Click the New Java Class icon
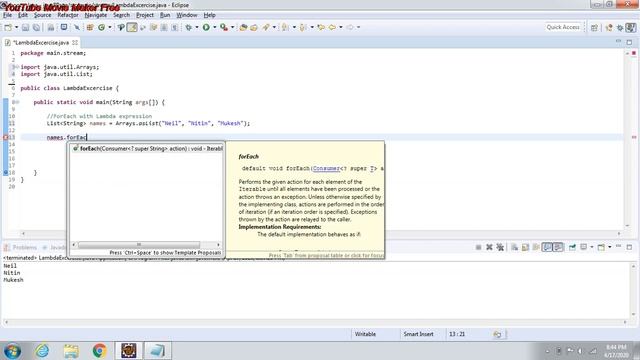Viewport: 640px width, 360px height. coord(101,27)
